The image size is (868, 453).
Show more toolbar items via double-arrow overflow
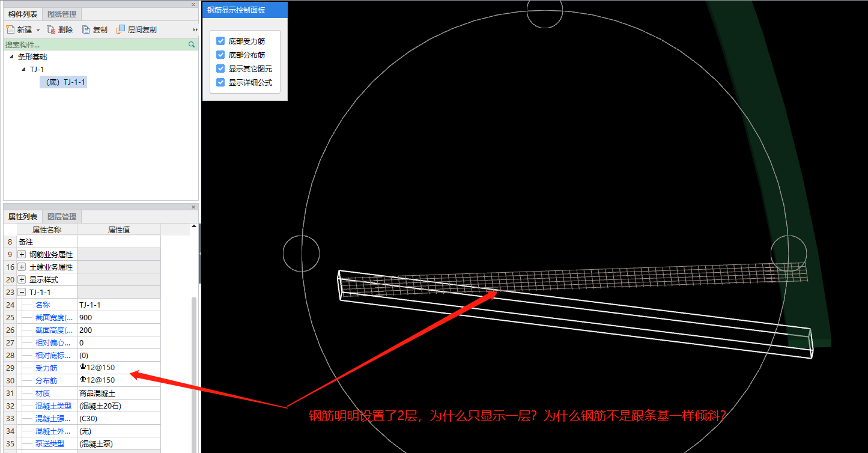195,29
